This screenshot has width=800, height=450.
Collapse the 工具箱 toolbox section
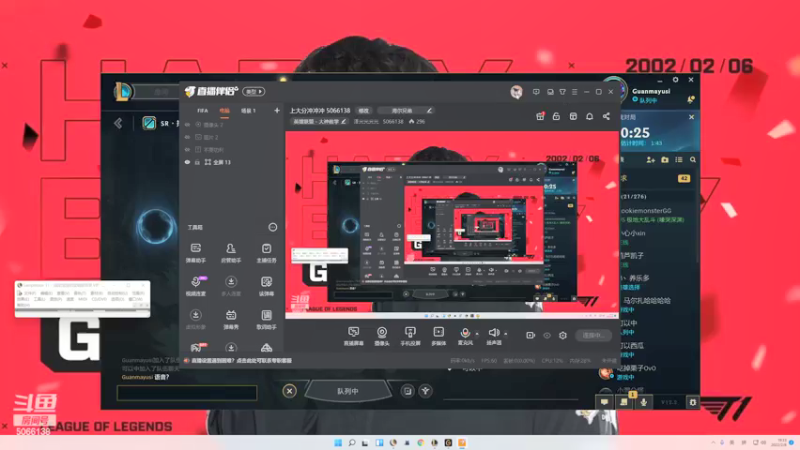[x=272, y=227]
